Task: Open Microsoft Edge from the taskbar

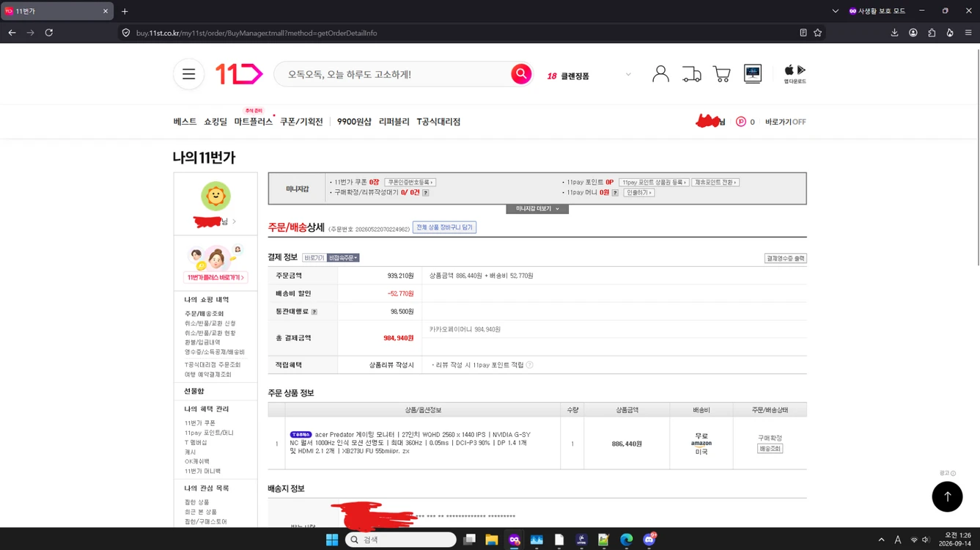Action: coord(627,540)
